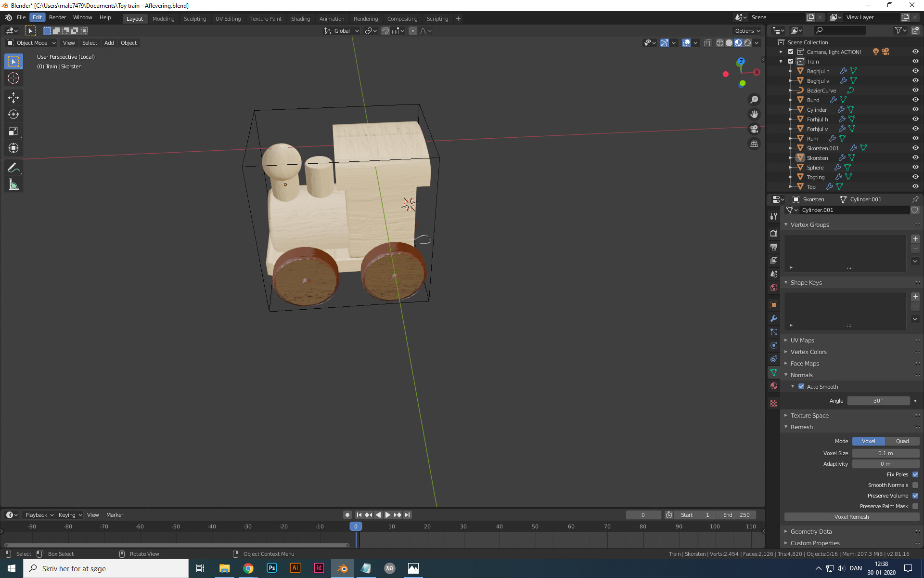Switch to the Shading workspace tab

300,18
